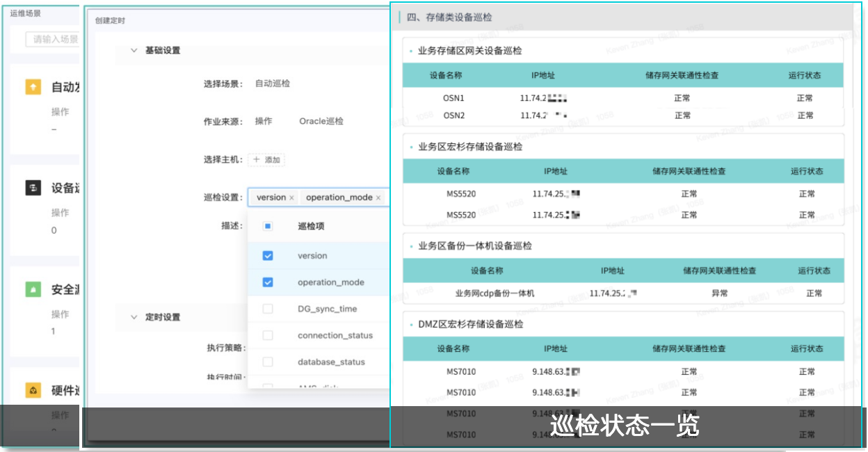The image size is (868, 452).
Task: Collapse the 基础设置 section chevron
Action: (134, 51)
